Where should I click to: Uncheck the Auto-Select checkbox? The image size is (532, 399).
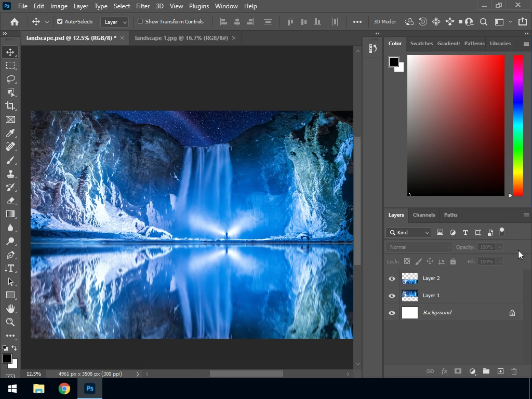[x=60, y=22]
